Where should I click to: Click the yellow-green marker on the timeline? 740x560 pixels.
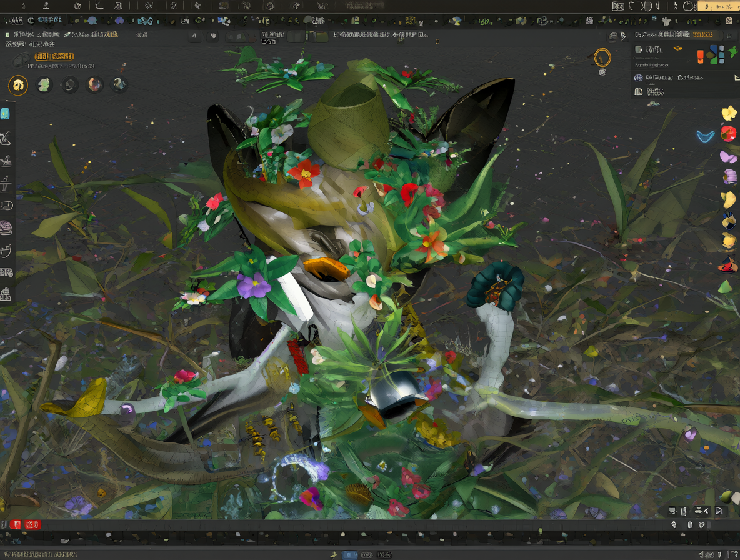pyautogui.click(x=541, y=532)
